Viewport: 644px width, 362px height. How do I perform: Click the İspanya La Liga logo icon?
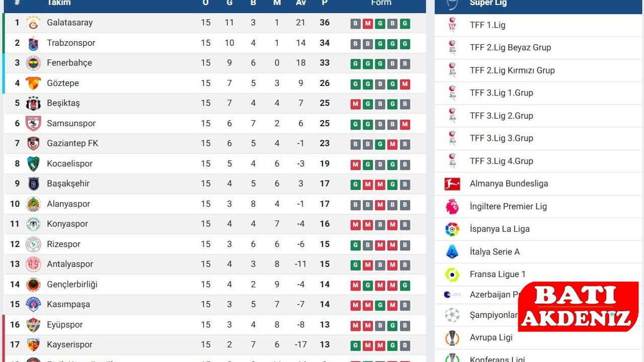452,229
